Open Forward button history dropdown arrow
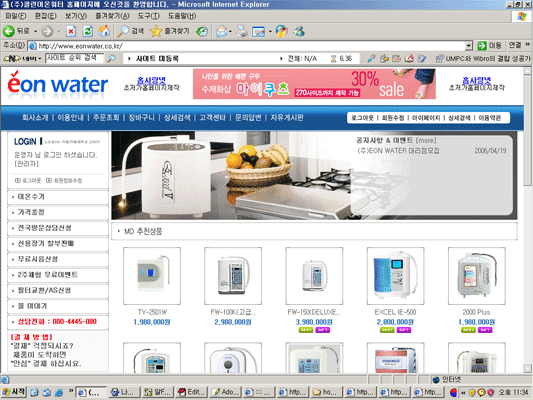Viewport: 533px width, 400px height. (x=58, y=31)
